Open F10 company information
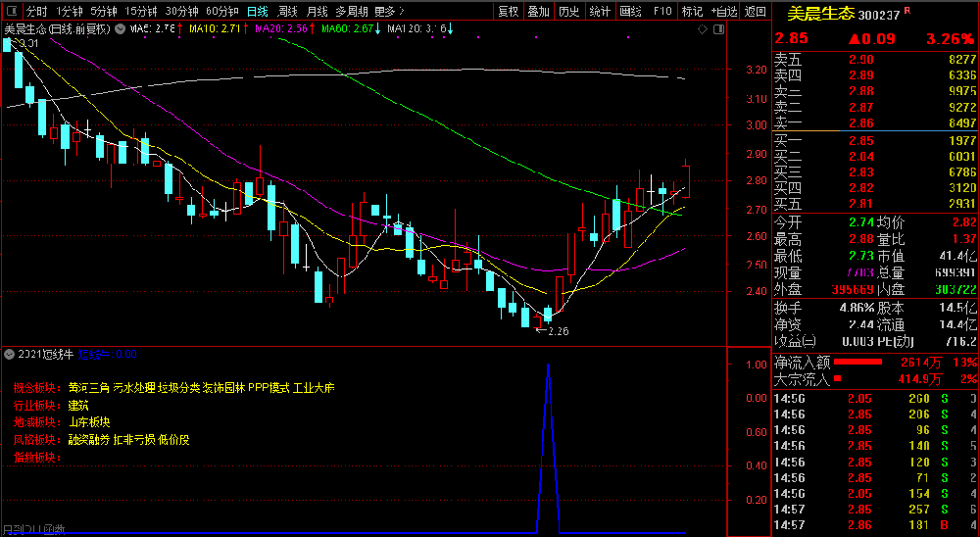980x537 pixels. [x=662, y=12]
